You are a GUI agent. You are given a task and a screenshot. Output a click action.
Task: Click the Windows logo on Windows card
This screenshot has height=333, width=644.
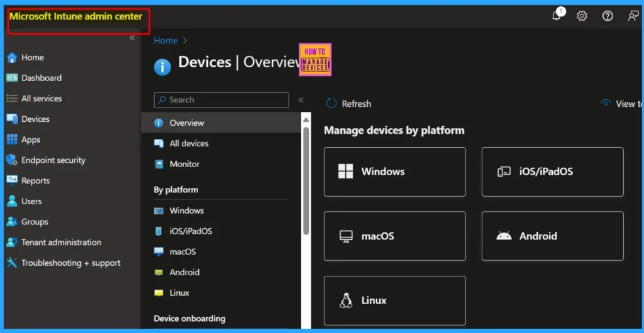(346, 172)
